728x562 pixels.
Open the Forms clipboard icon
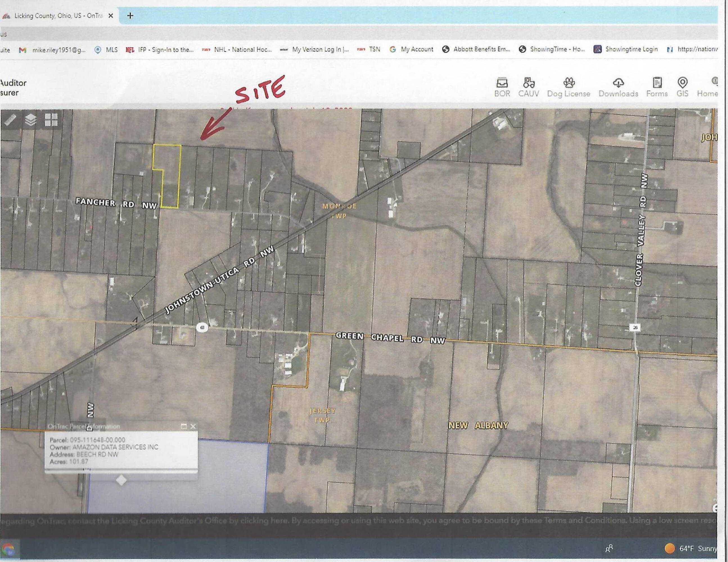point(657,83)
